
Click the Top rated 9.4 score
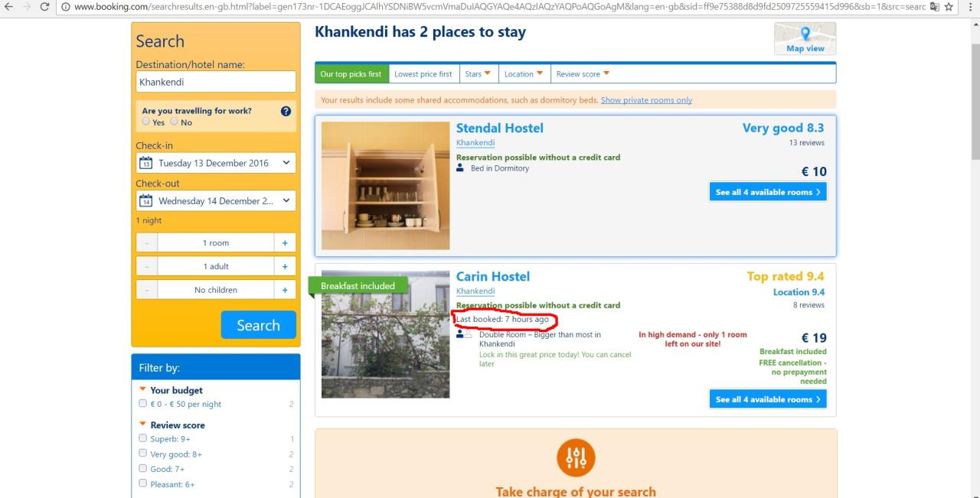786,277
